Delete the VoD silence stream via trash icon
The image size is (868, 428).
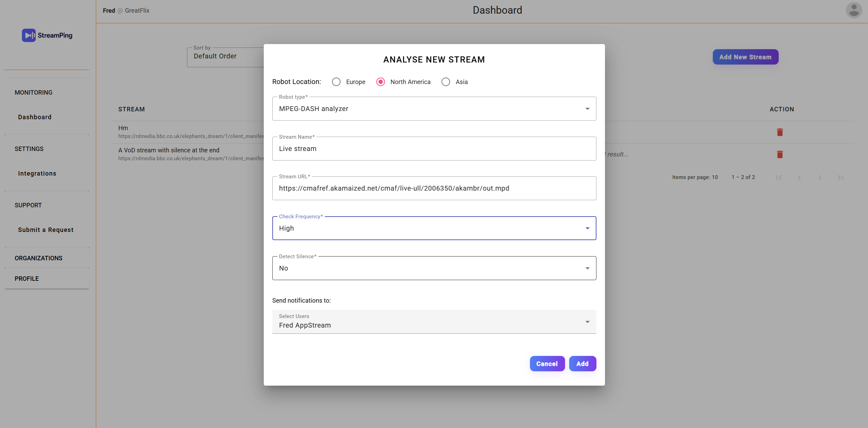pyautogui.click(x=780, y=154)
